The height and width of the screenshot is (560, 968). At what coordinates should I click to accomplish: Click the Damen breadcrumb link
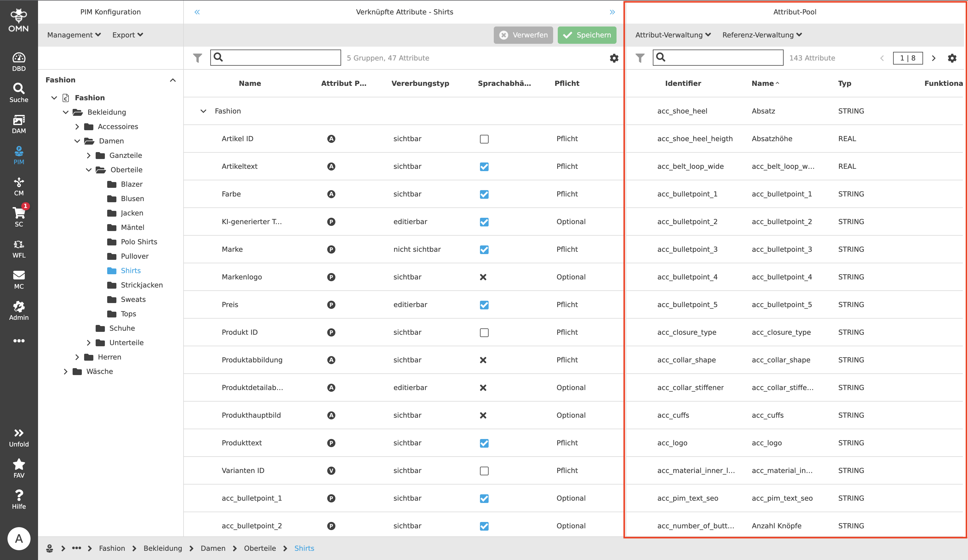click(x=213, y=548)
